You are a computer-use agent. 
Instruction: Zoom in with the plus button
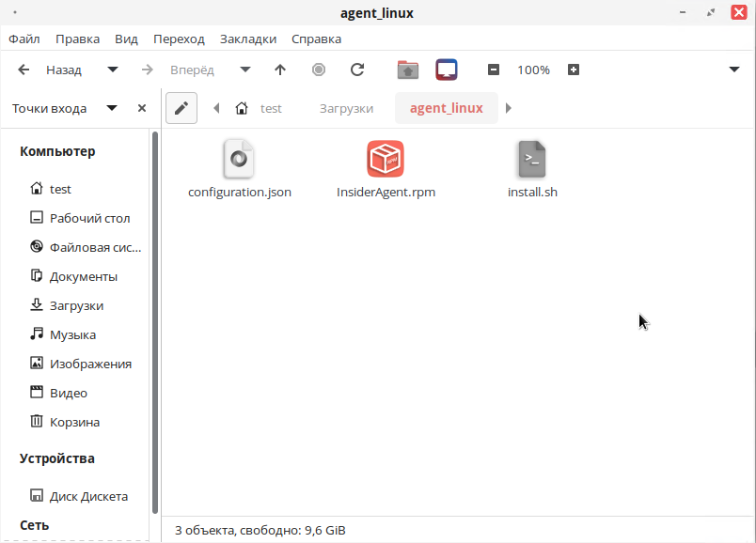click(574, 70)
